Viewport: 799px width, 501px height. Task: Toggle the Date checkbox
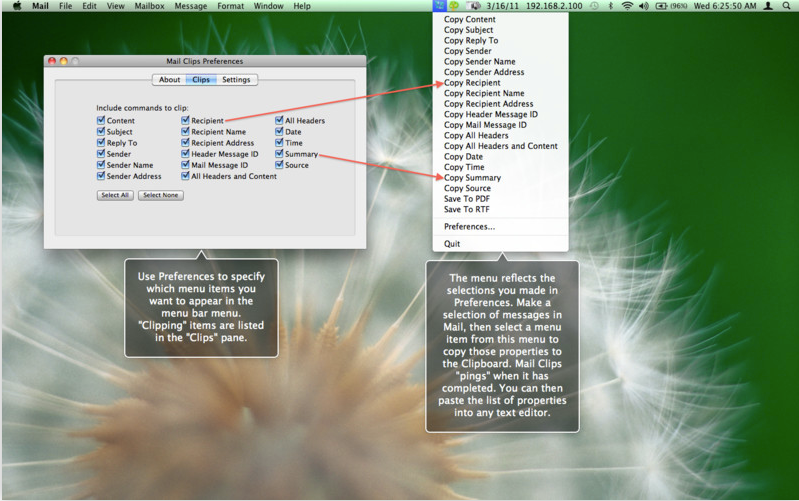[x=279, y=131]
